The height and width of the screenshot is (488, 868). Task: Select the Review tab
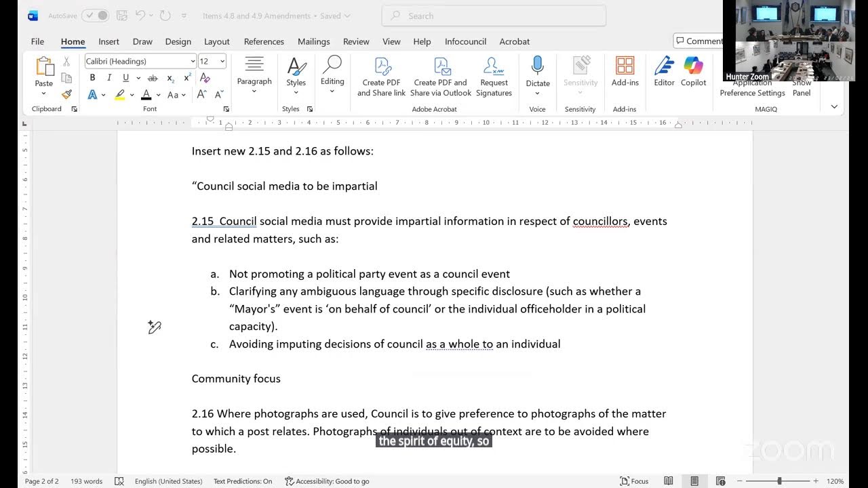(x=356, y=41)
